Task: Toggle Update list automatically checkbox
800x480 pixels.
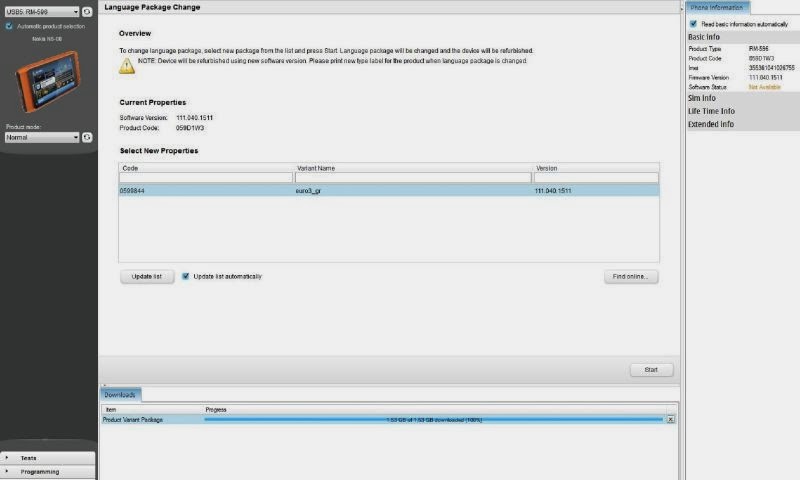Action: pos(186,276)
